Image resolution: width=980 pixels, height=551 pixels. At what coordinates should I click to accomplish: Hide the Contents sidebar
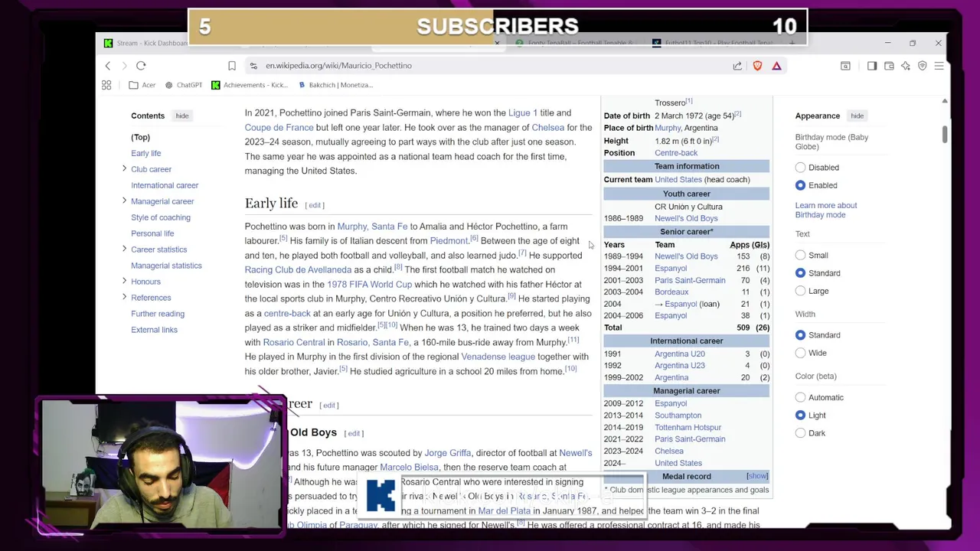182,116
